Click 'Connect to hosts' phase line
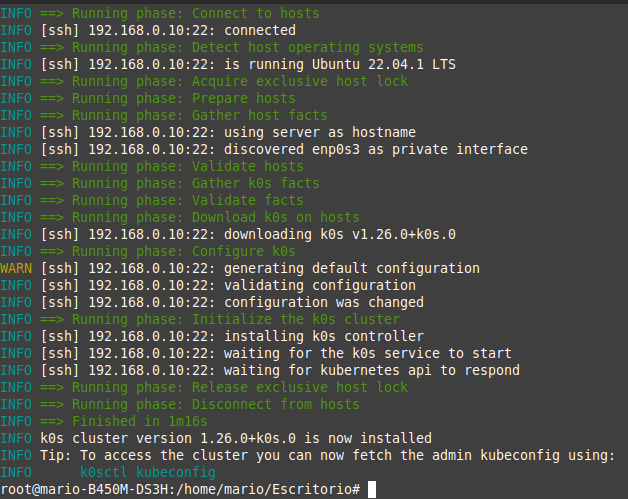The height and width of the screenshot is (499, 628). tap(160, 13)
